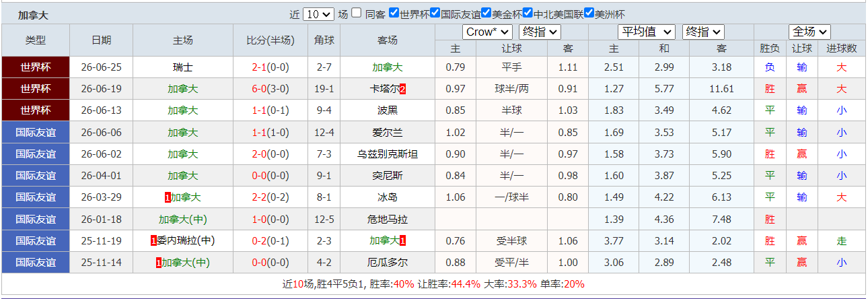Open 加拿大 away team link in 26-06-25 row
868x299 pixels.
click(x=388, y=67)
